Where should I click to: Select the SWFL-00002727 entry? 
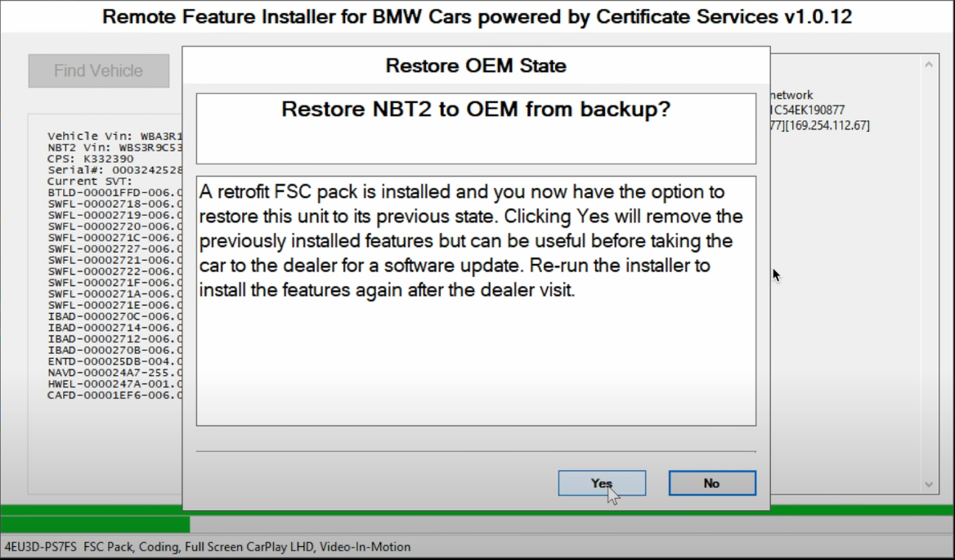point(115,249)
